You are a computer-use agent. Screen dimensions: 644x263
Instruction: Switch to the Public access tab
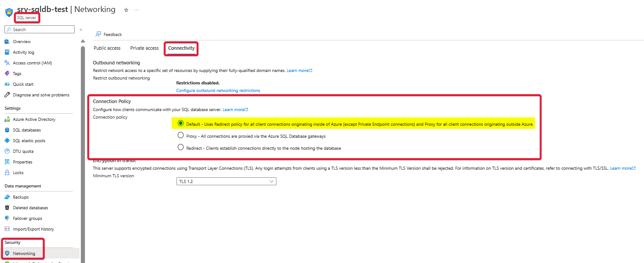[107, 48]
